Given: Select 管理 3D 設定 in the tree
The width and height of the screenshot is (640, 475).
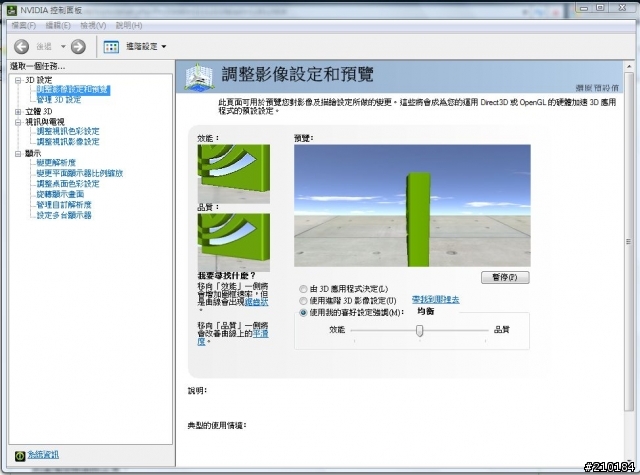Looking at the screenshot, I should pyautogui.click(x=59, y=100).
